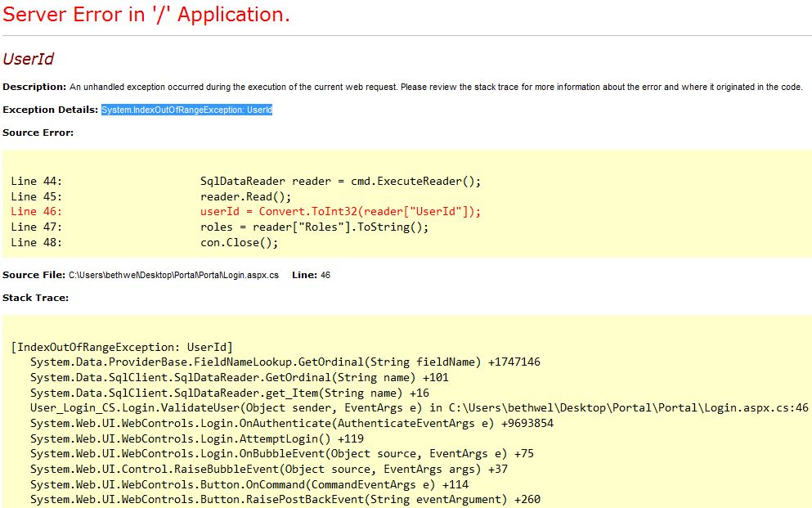Click User_Login_CS.Login.ValidateUser stack line
The height and width of the screenshot is (508, 812).
pyautogui.click(x=419, y=408)
